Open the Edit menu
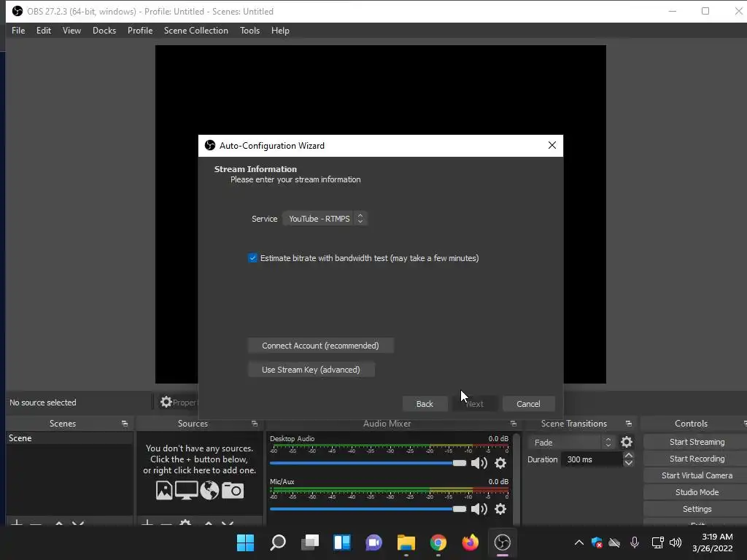 43,31
